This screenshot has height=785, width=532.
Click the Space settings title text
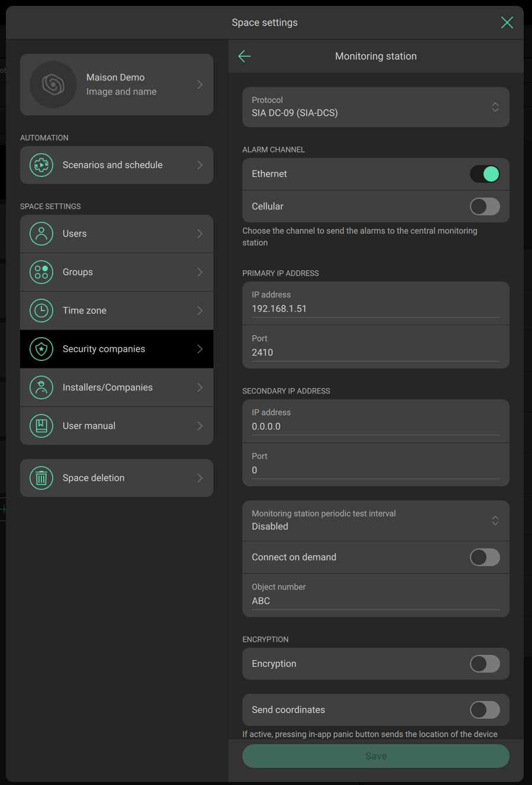[x=265, y=22]
